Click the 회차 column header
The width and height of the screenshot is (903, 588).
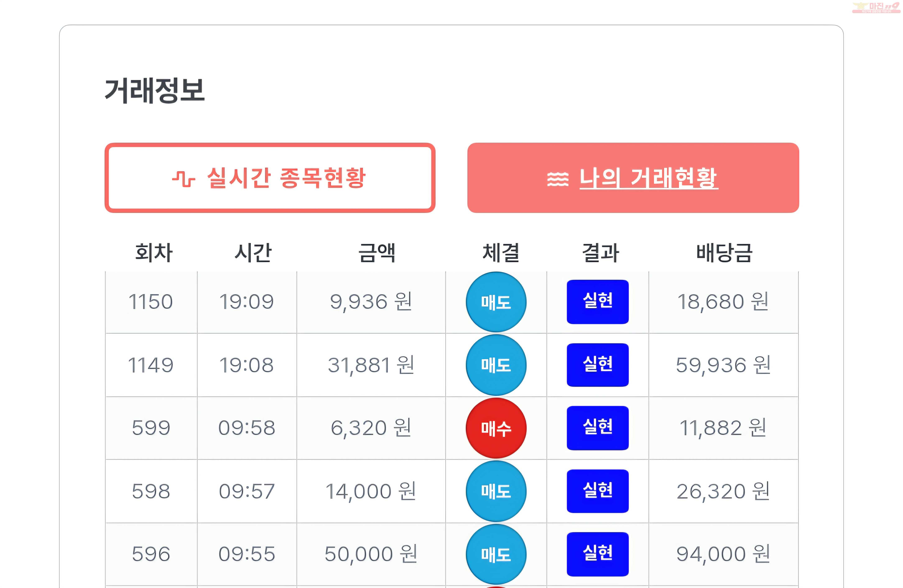point(154,252)
